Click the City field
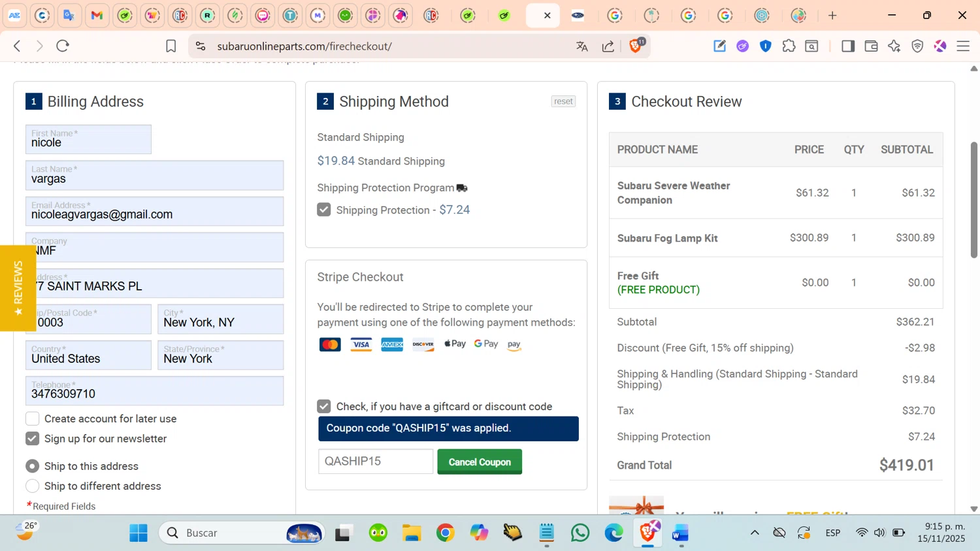The height and width of the screenshot is (551, 980). [221, 319]
